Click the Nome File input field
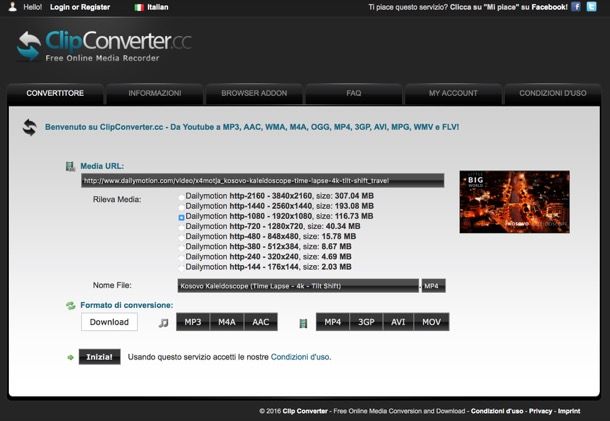Screen dimensions: 610x421 coord(298,286)
